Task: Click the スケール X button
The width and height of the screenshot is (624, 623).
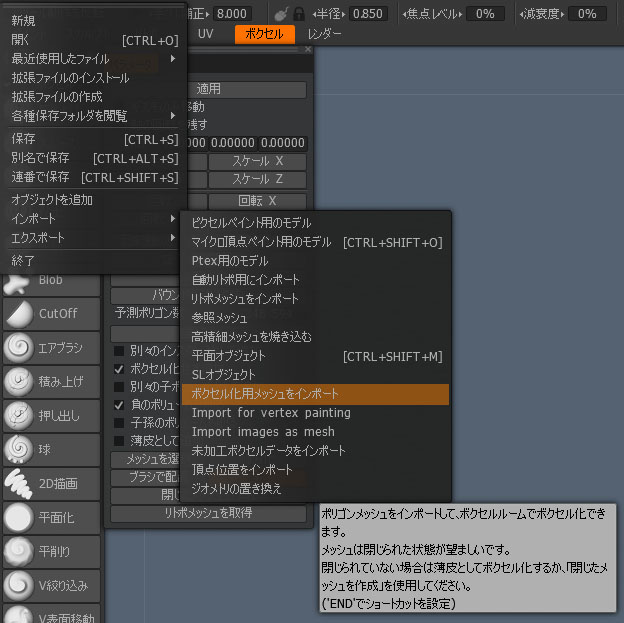Action: click(x=257, y=161)
